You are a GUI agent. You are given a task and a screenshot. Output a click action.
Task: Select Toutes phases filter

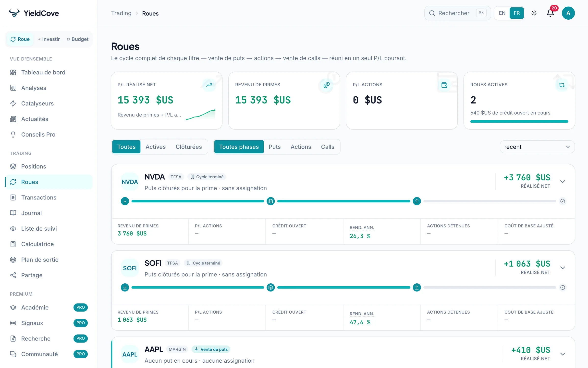tap(239, 147)
